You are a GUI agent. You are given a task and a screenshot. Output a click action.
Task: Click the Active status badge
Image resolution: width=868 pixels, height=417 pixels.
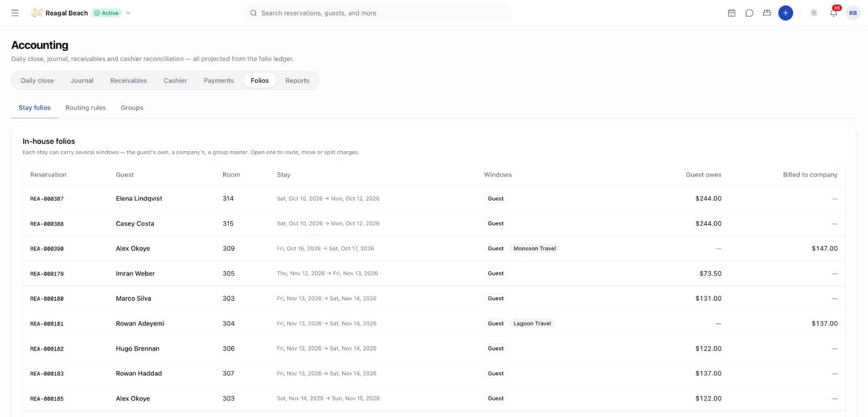point(106,13)
